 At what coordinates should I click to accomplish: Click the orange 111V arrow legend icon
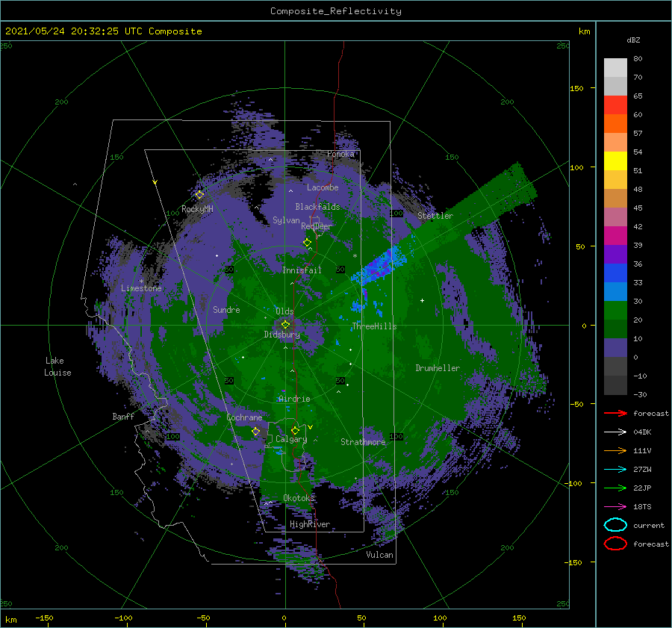(x=615, y=450)
